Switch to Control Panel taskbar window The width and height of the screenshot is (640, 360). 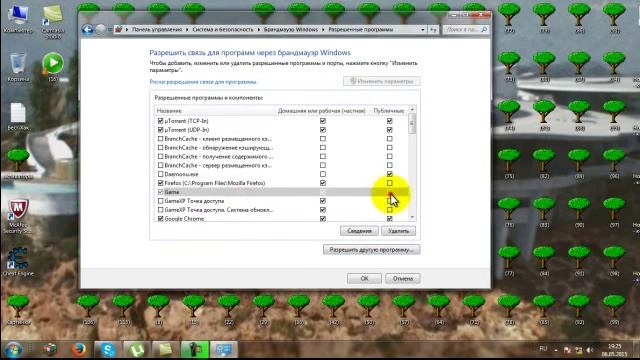[x=224, y=350]
